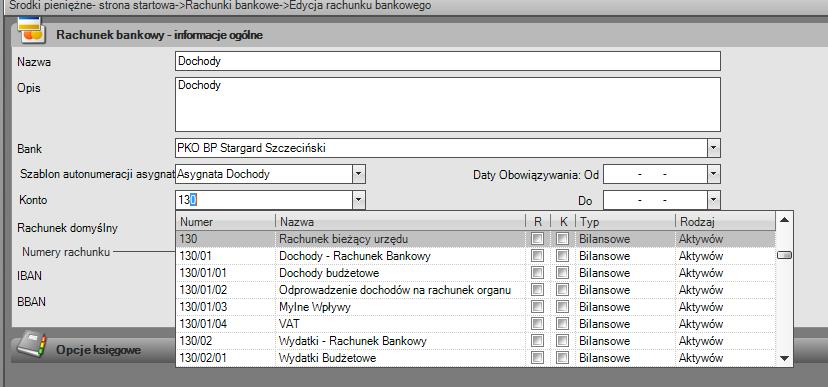Screen dimensions: 828x387
Task: Click the bank account icon in header
Action: (31, 30)
